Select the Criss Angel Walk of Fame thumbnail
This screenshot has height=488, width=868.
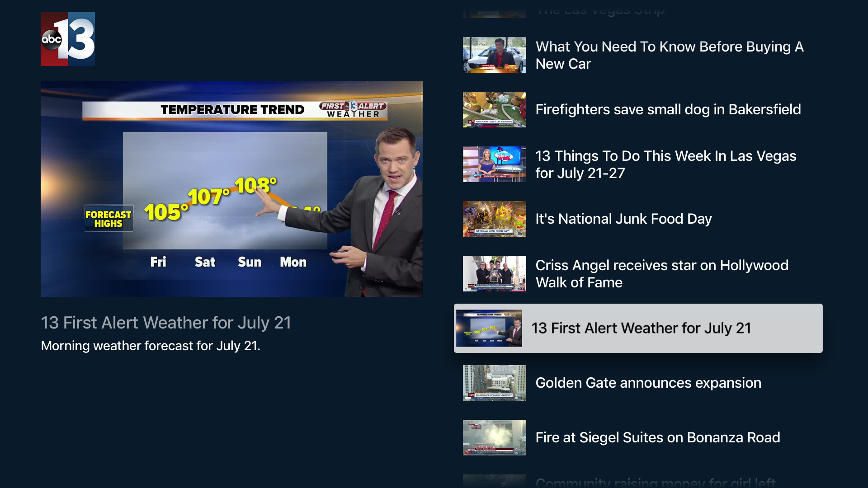tap(494, 273)
